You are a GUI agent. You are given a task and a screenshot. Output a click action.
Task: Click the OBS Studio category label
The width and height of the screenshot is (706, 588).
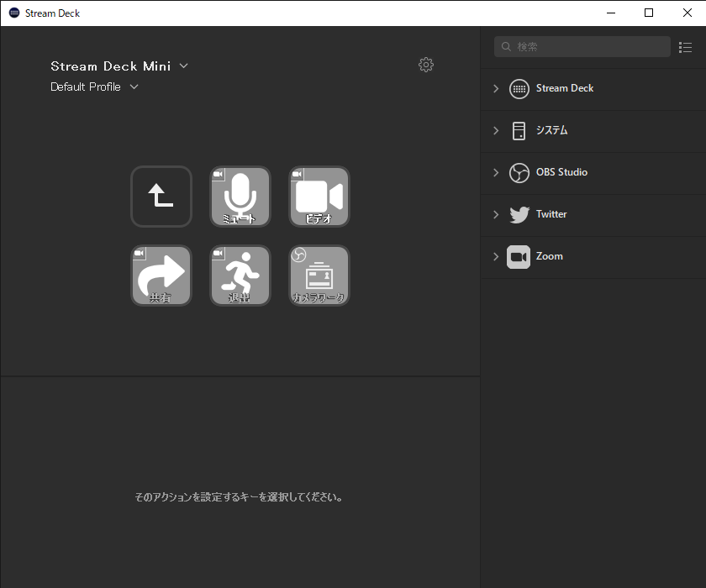[561, 172]
